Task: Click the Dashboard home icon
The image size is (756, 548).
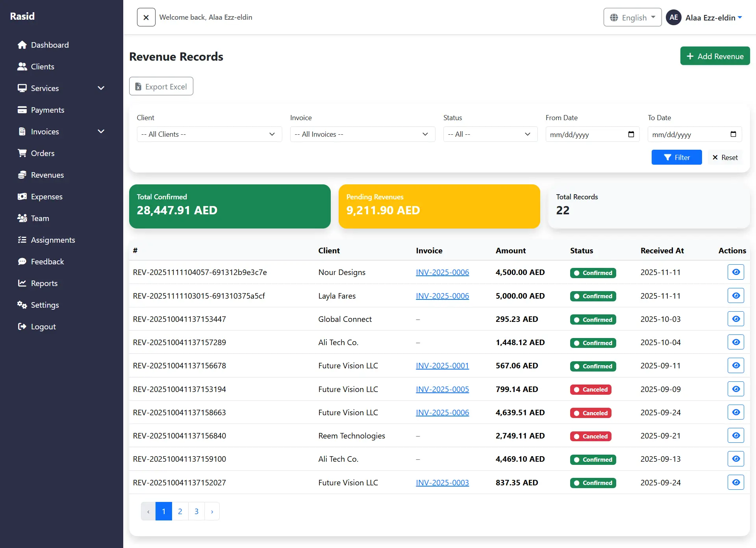Action: point(22,45)
